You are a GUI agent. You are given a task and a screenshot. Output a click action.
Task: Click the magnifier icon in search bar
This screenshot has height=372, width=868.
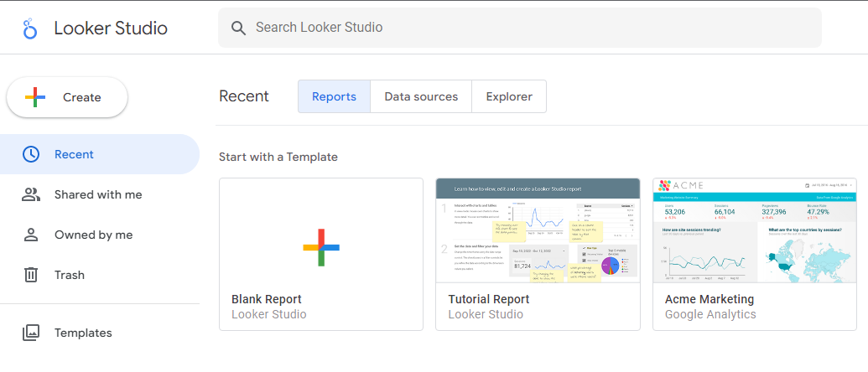(x=238, y=28)
